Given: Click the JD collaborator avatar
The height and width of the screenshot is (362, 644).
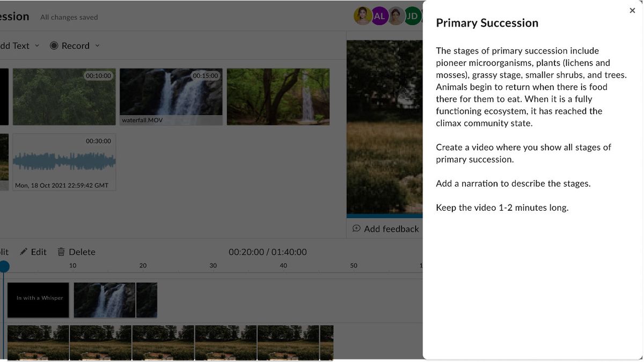Looking at the screenshot, I should [412, 16].
